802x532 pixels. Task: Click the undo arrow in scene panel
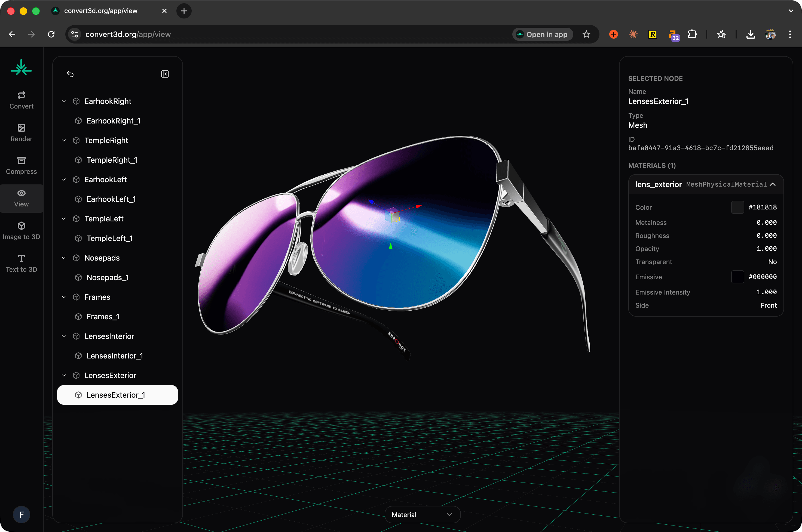pos(71,74)
